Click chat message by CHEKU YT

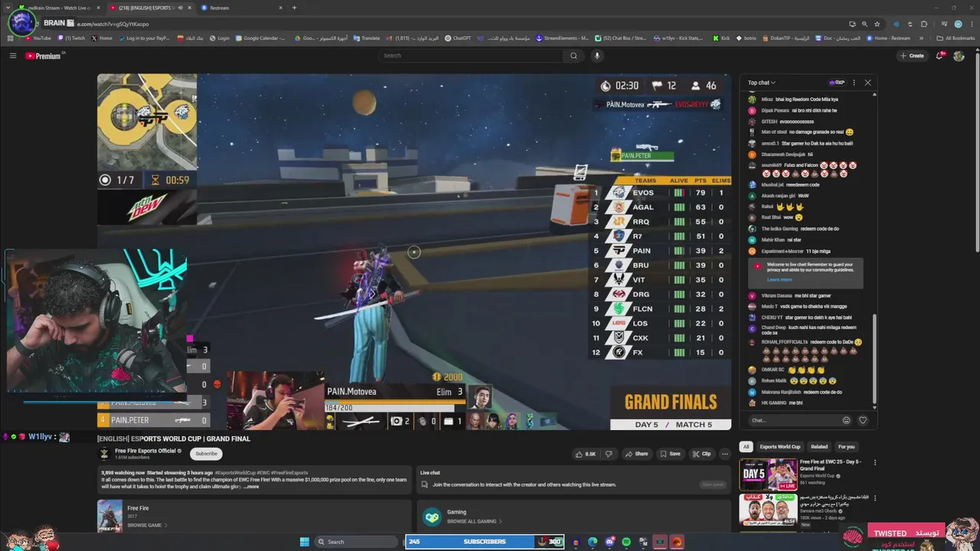pyautogui.click(x=799, y=318)
